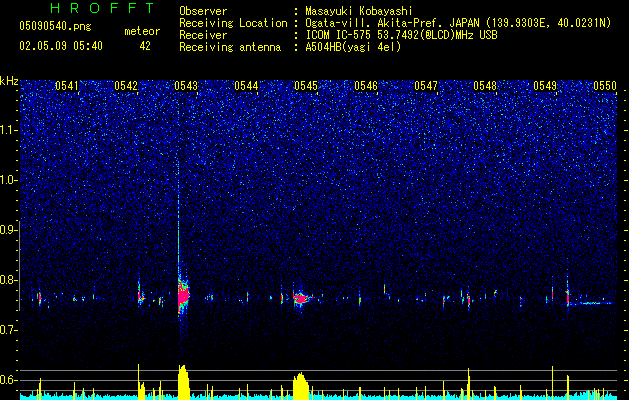The height and width of the screenshot is (400, 629).
Task: Click the Receiving Location label
Action: coord(233,23)
